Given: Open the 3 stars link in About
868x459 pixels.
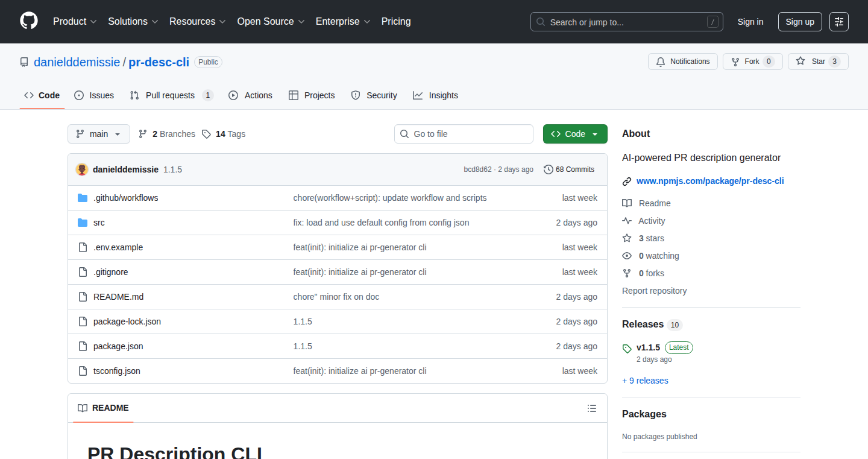Looking at the screenshot, I should tap(652, 238).
